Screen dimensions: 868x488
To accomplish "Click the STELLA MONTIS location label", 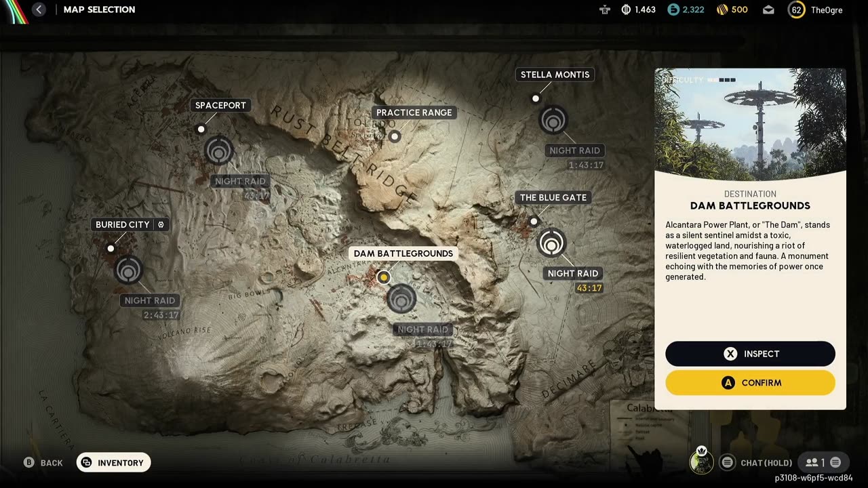I will (555, 75).
